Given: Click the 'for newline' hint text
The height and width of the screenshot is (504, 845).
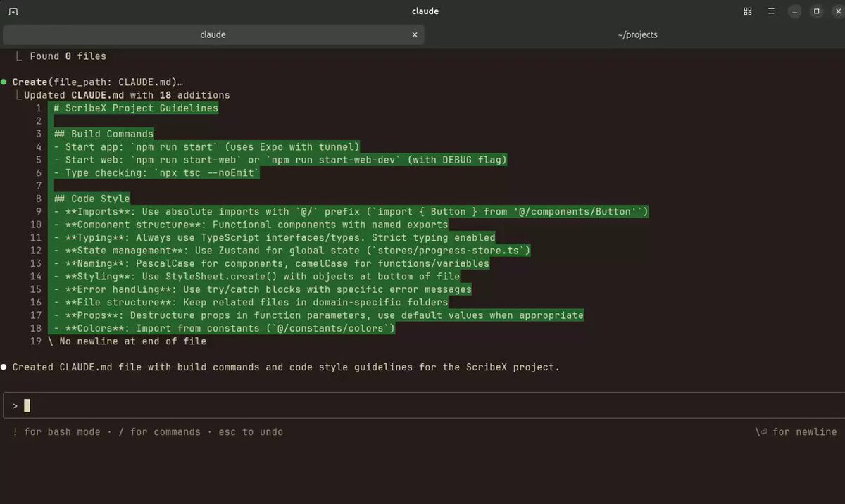Looking at the screenshot, I should (x=805, y=432).
